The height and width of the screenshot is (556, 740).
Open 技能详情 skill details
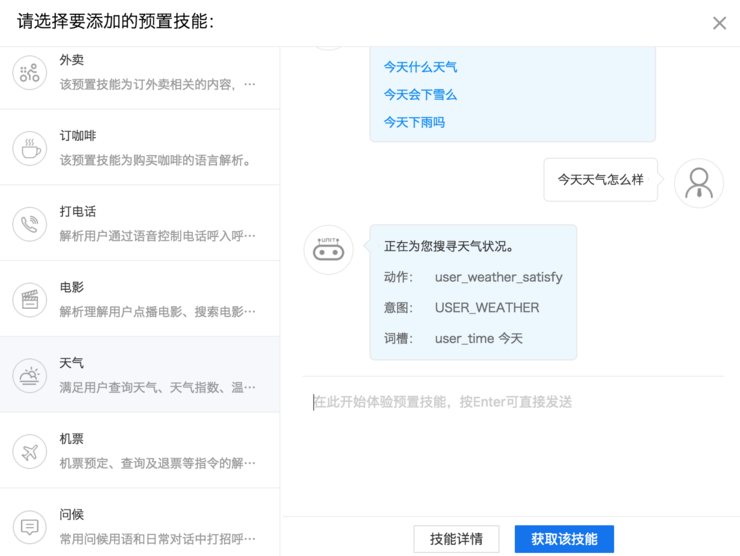point(456,539)
